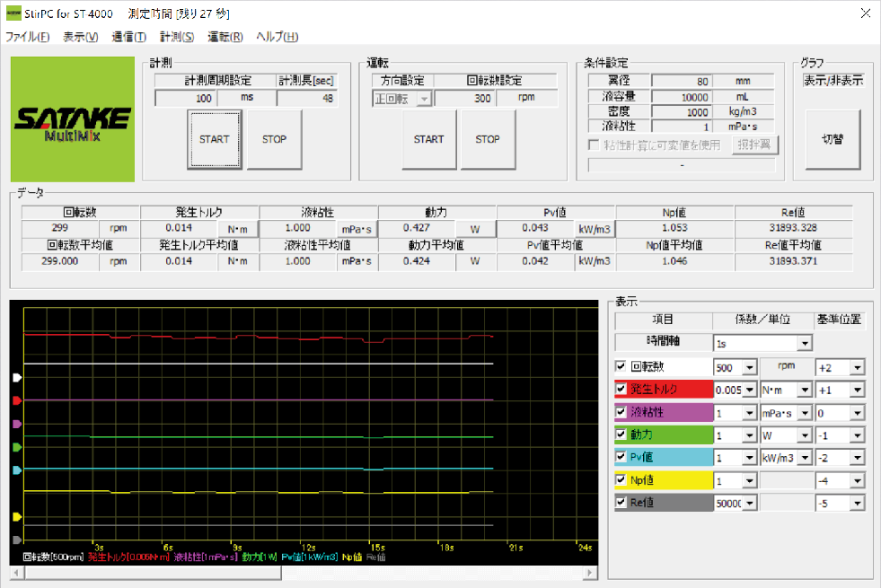Open the Re値 coefficient dropdown showing 50000
Screen dimensions: 881x588
pos(750,504)
